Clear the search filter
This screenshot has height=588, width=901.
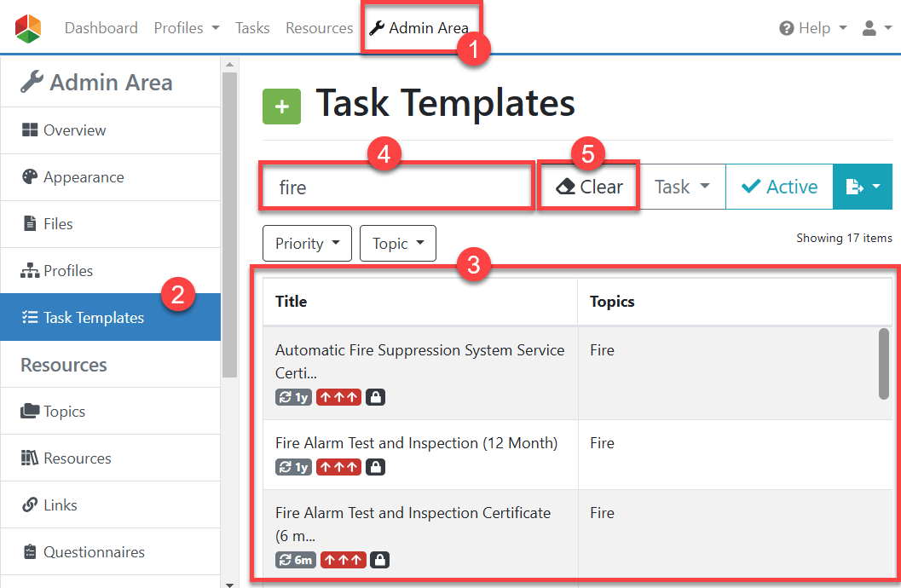coord(589,187)
